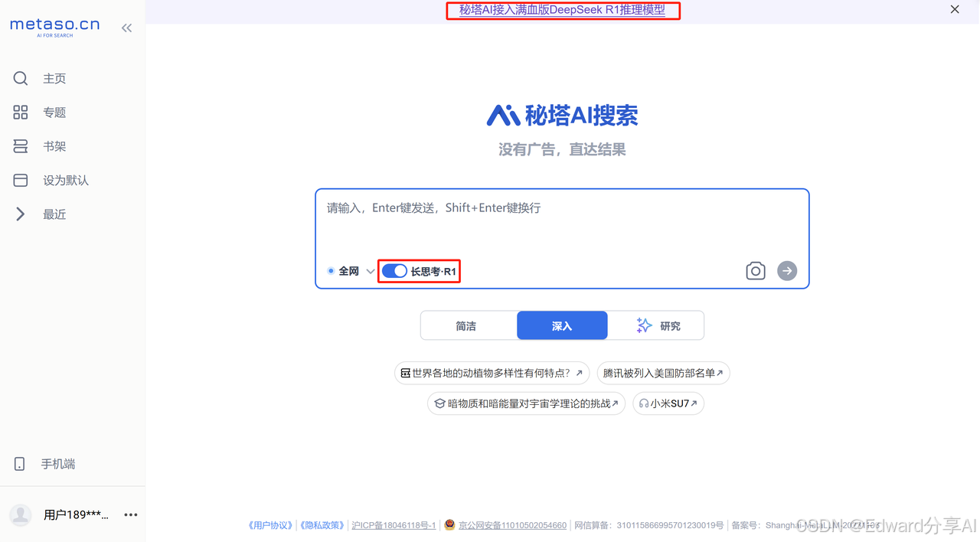
Task: Click the 网信算备 registration number text
Action: (x=649, y=525)
